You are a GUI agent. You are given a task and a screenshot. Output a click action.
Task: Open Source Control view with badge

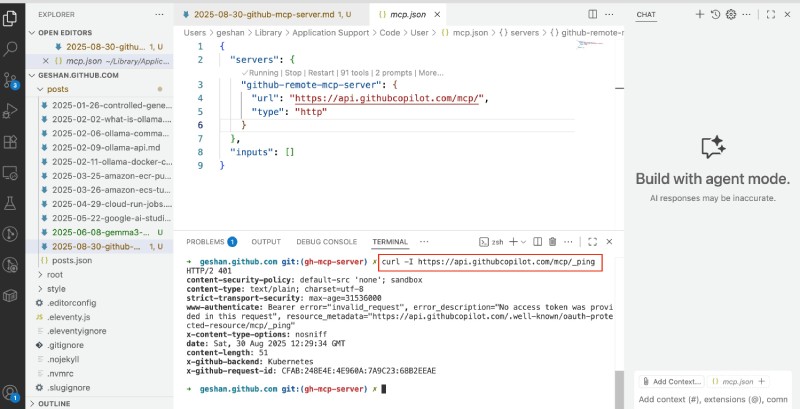pyautogui.click(x=10, y=81)
